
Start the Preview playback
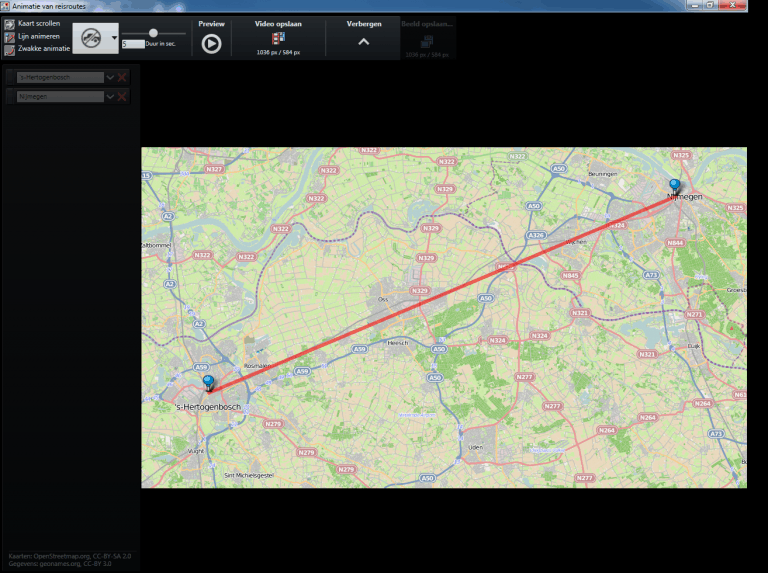pos(211,44)
